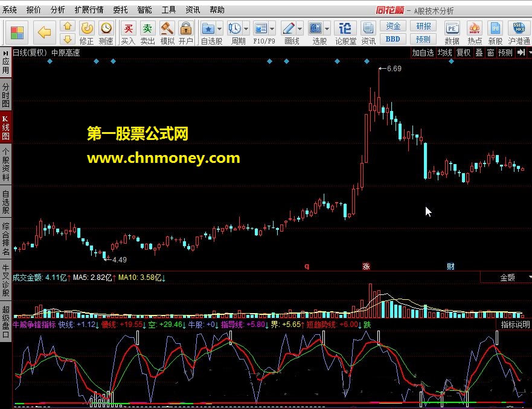Open the 扩展行情 menu
Image resolution: width=532 pixels, height=409 pixels.
pos(89,10)
